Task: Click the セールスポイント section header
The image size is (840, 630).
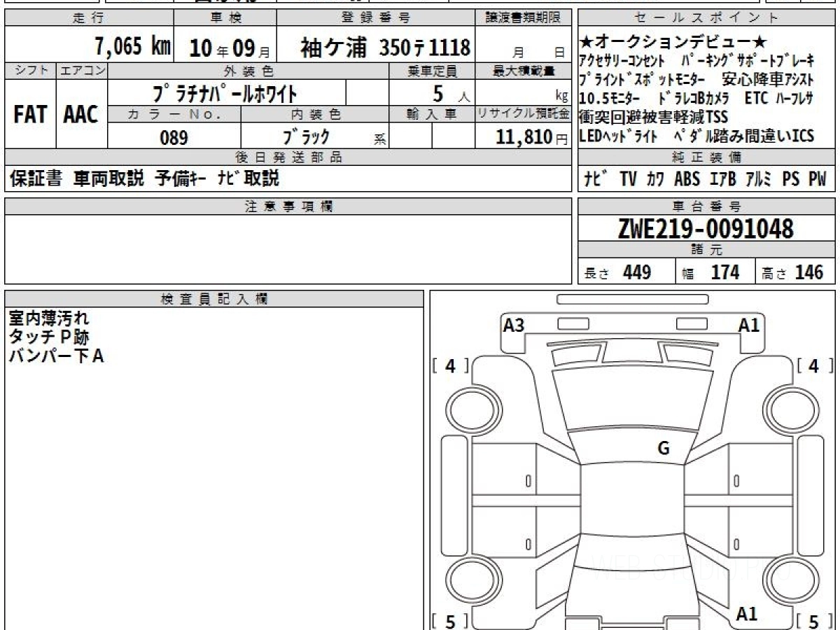Action: click(706, 18)
